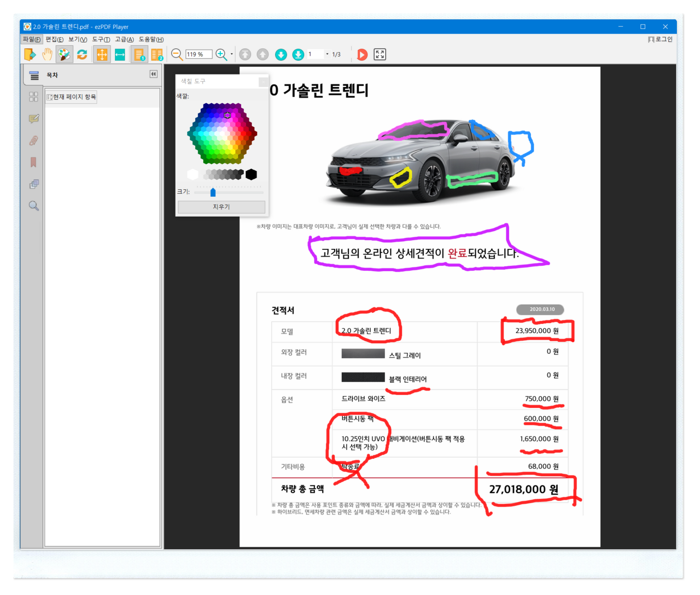Pick the selected magenta color cell
The height and width of the screenshot is (595, 700).
227,115
